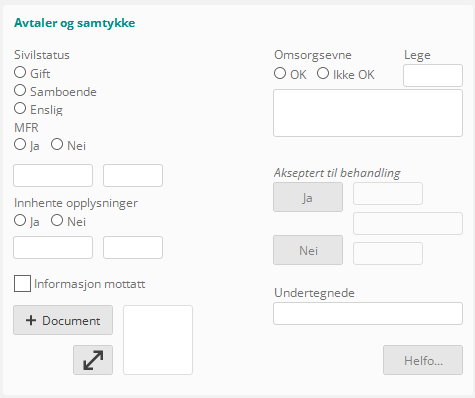Click the narrower input field below MFR
The height and width of the screenshot is (398, 475).
coord(133,175)
